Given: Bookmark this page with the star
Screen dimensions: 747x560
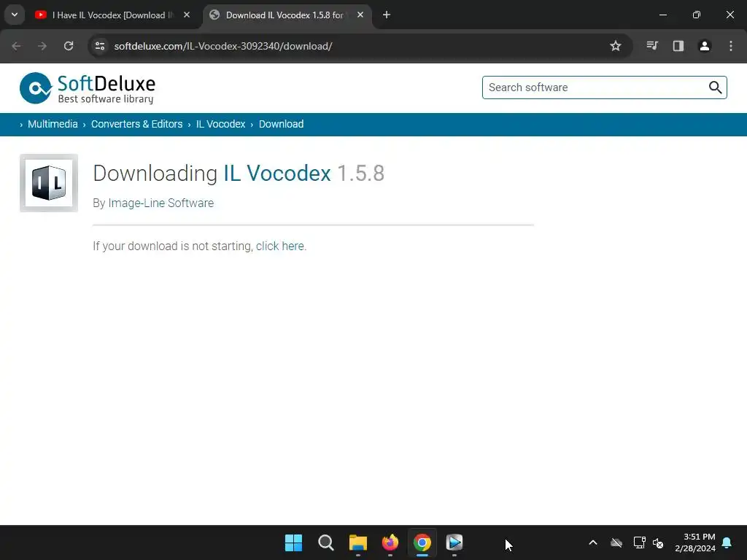Looking at the screenshot, I should [616, 46].
